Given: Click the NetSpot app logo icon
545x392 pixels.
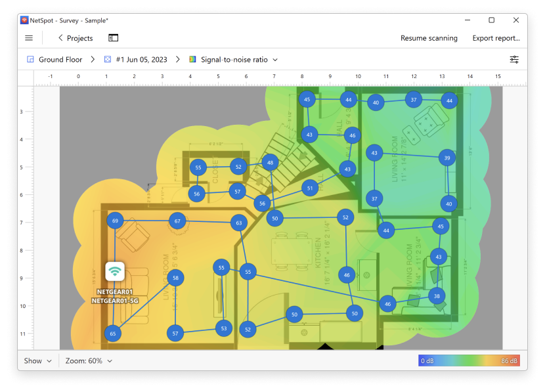Looking at the screenshot, I should pyautogui.click(x=25, y=20).
